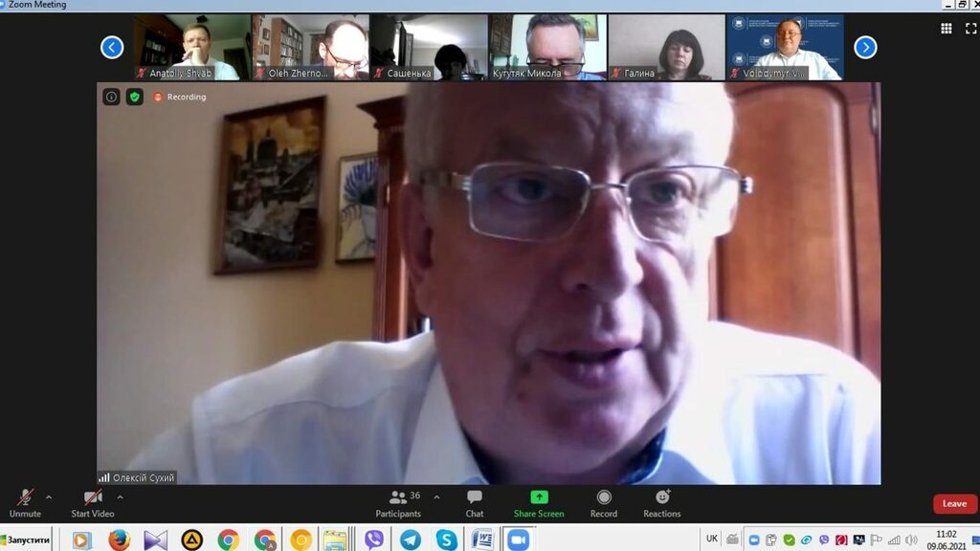The height and width of the screenshot is (551, 980).
Task: Select Anatoliy Shvab's video thumbnail
Action: pos(192,47)
